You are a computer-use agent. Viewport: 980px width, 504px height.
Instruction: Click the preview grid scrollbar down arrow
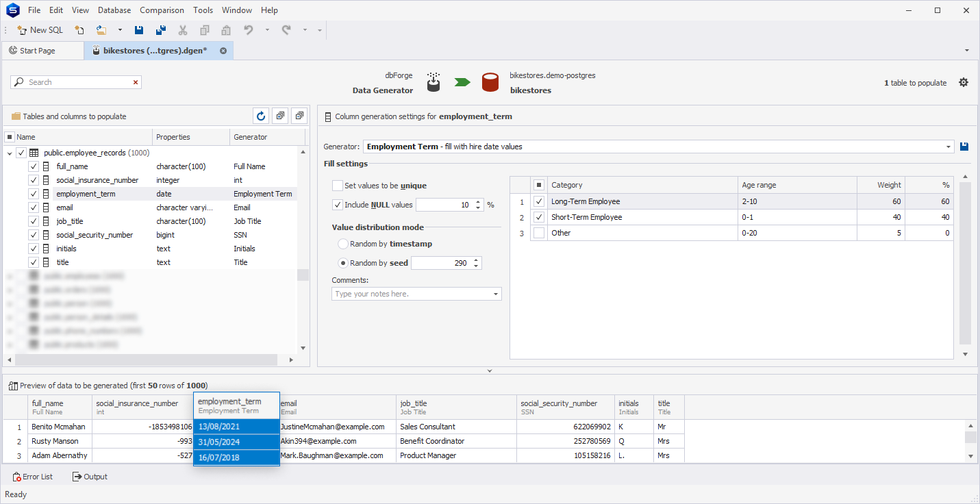(971, 456)
